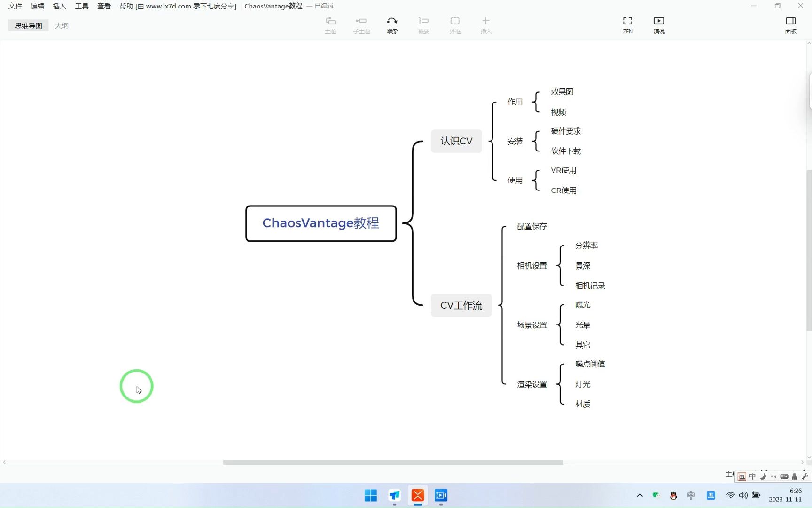Open the Windows Start menu
Image resolution: width=812 pixels, height=508 pixels.
pos(371,495)
